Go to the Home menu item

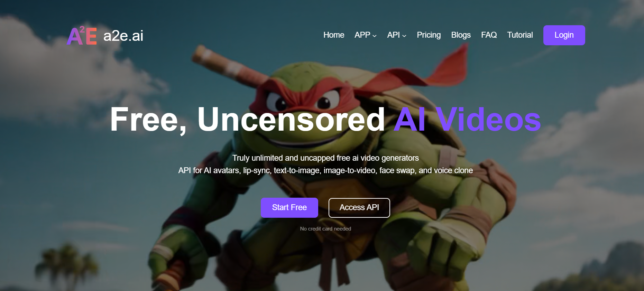(334, 35)
